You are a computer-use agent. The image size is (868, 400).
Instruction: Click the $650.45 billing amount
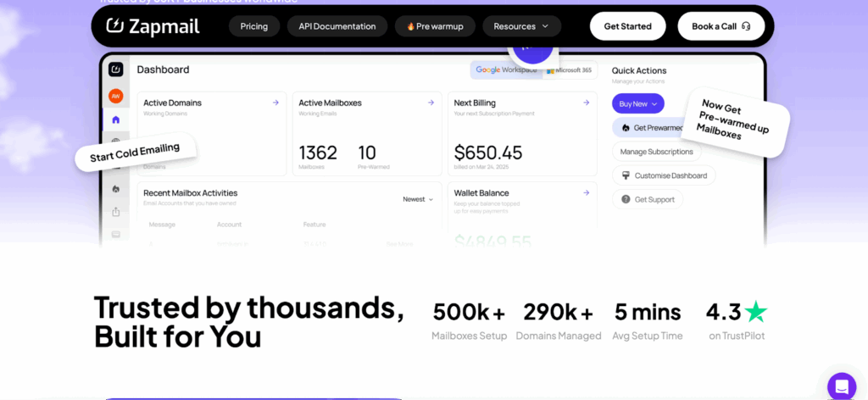[488, 153]
